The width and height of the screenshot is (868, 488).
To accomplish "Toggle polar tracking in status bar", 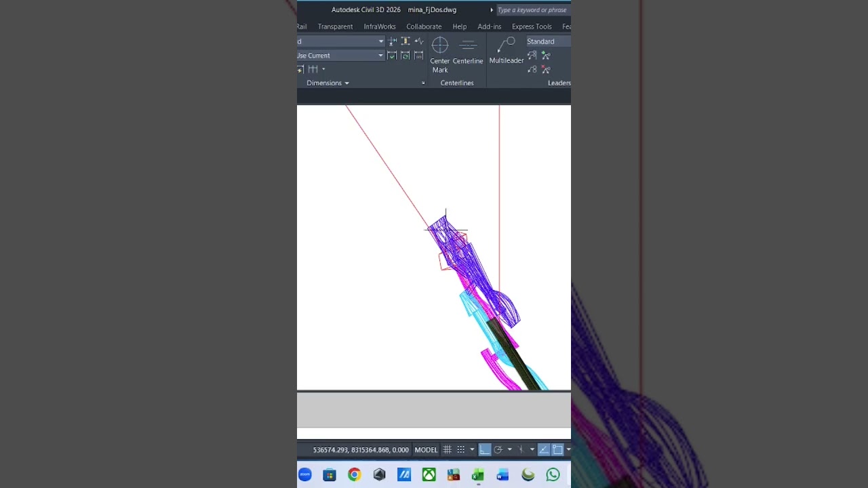I will point(498,449).
